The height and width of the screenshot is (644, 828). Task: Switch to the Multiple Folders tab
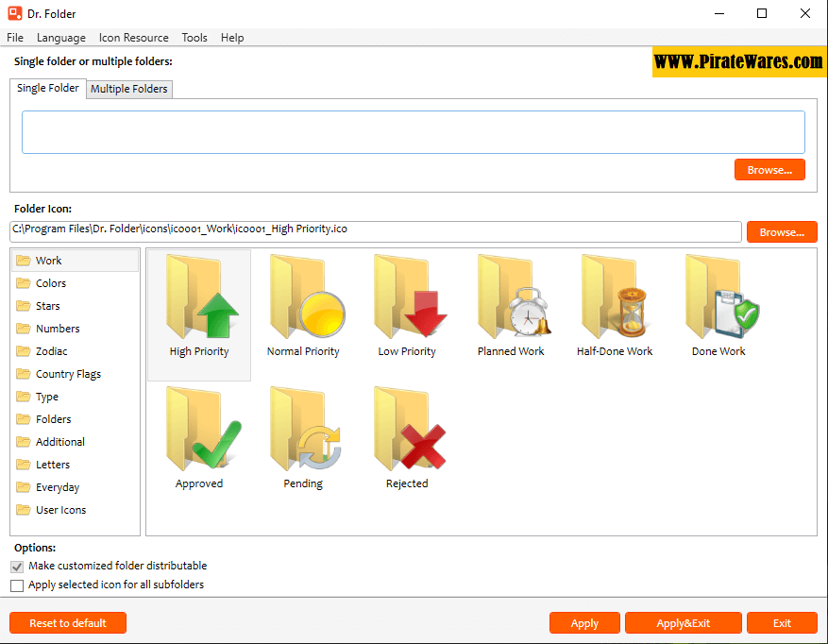[x=129, y=89]
